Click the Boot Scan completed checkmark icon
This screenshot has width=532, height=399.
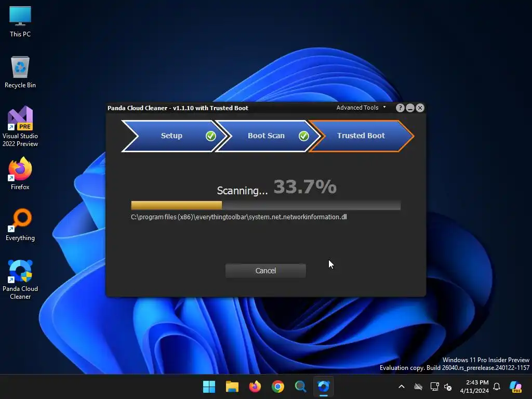(x=303, y=136)
